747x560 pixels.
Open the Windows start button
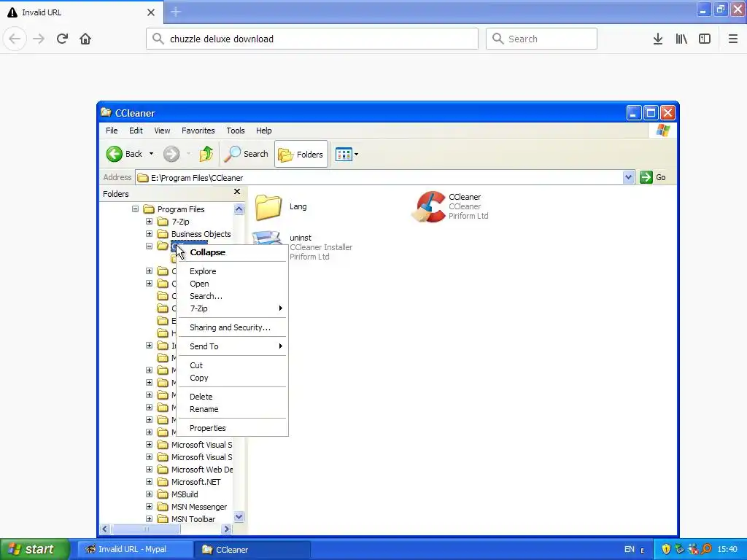click(35, 549)
